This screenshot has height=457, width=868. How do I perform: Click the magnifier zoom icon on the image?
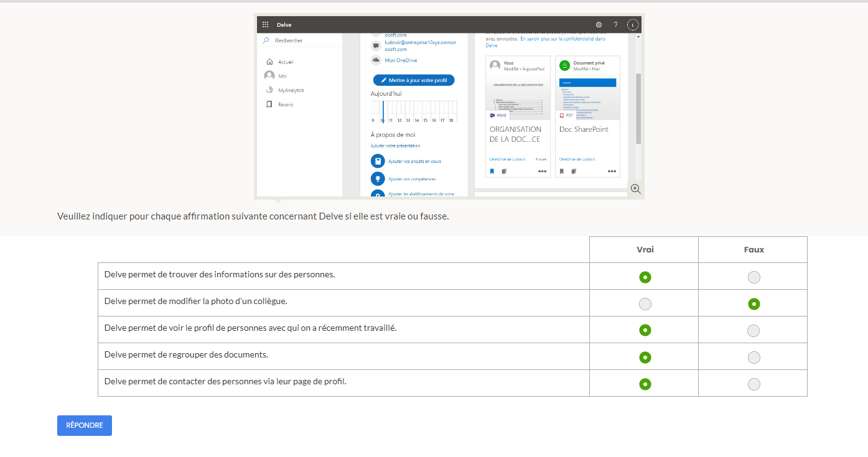click(x=635, y=188)
